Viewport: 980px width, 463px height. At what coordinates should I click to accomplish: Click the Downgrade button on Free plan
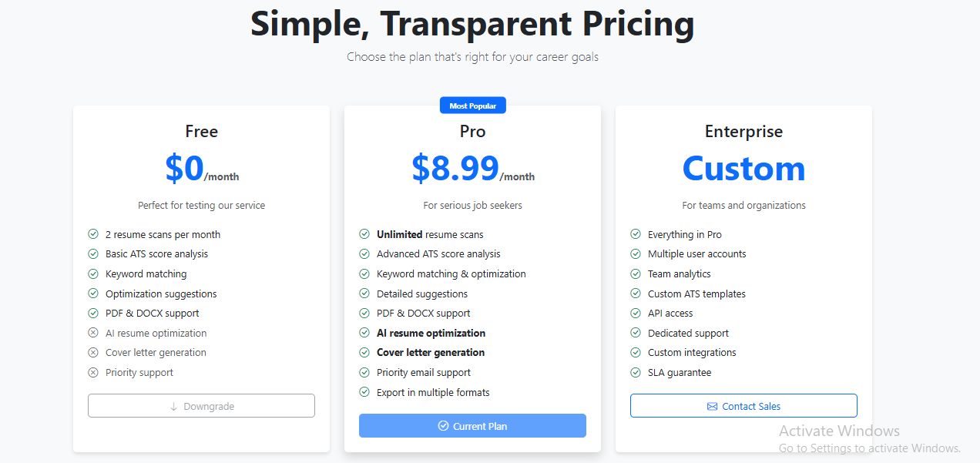click(x=201, y=406)
